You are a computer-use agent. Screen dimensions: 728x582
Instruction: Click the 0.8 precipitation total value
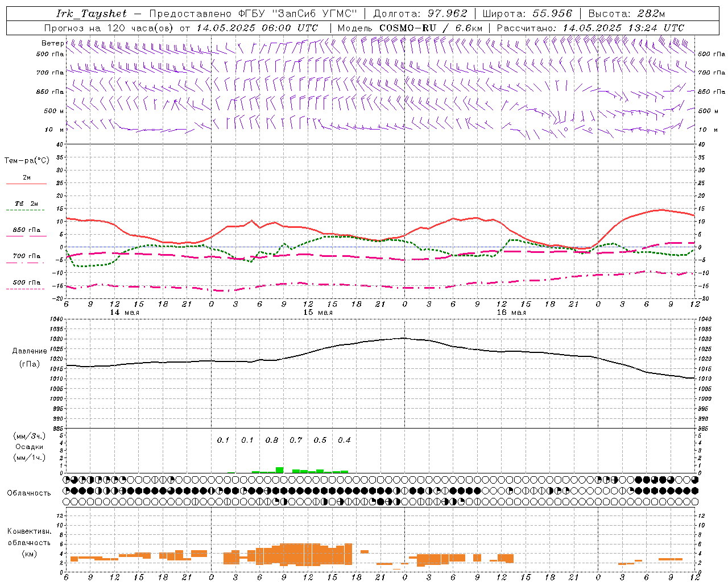point(272,440)
